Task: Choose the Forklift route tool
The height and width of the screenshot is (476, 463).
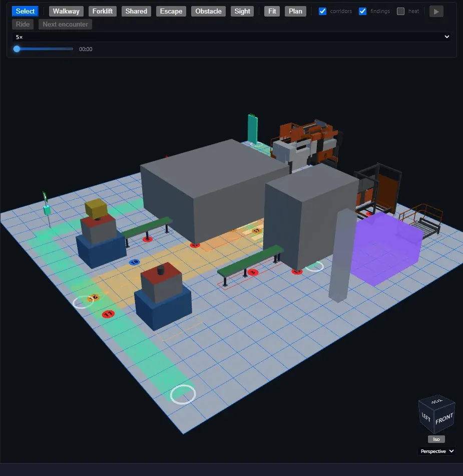Action: click(x=103, y=11)
